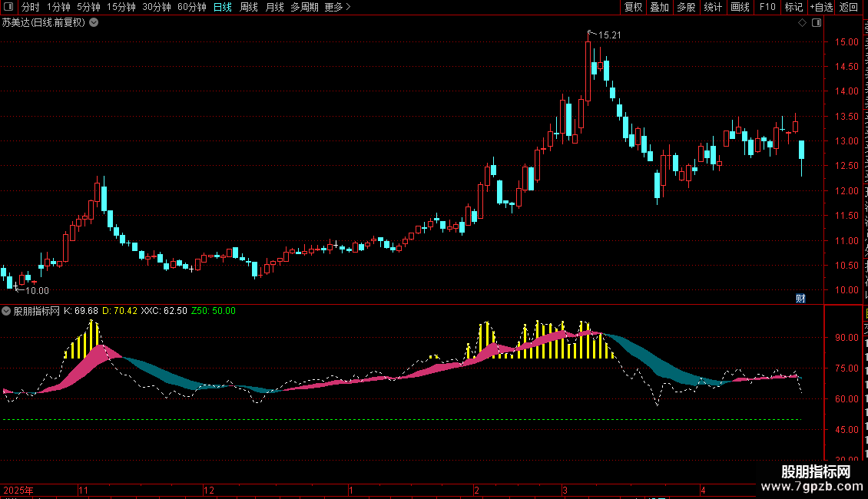Select the 分时 intraday tab

(x=31, y=7)
